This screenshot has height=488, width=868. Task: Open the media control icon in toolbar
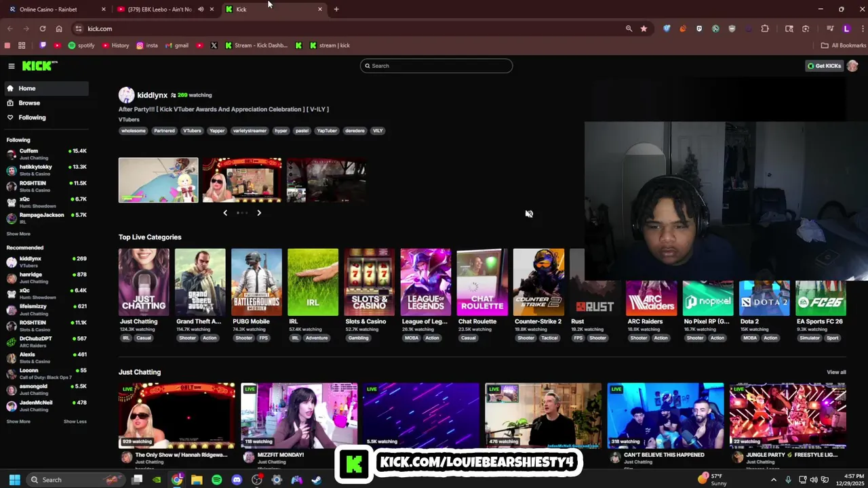[829, 28]
